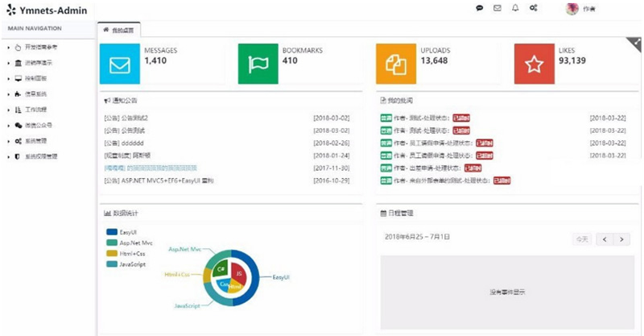Viewport: 644px width, 336px height.
Task: Open the mail envelope icon in header
Action: tap(497, 8)
